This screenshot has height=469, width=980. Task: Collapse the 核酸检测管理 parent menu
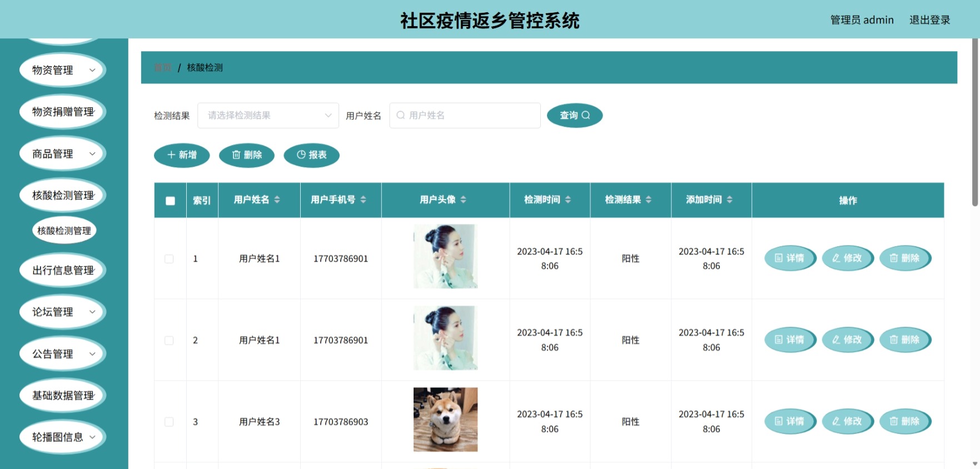coord(62,196)
